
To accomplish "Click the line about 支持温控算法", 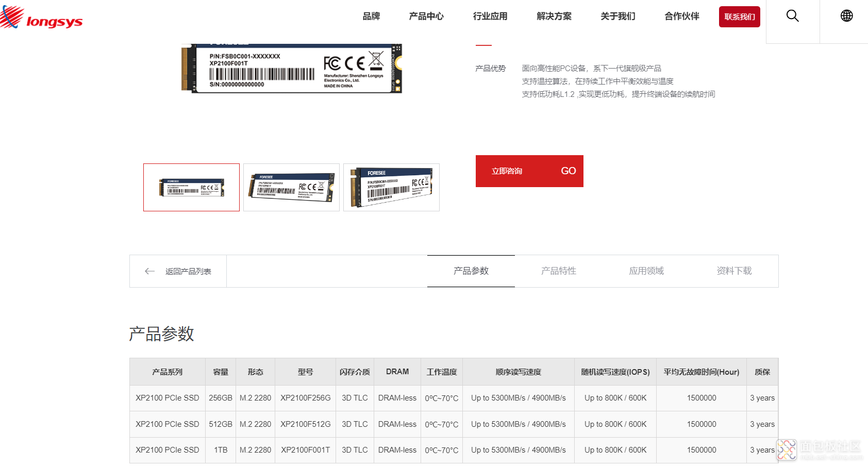I will [598, 81].
